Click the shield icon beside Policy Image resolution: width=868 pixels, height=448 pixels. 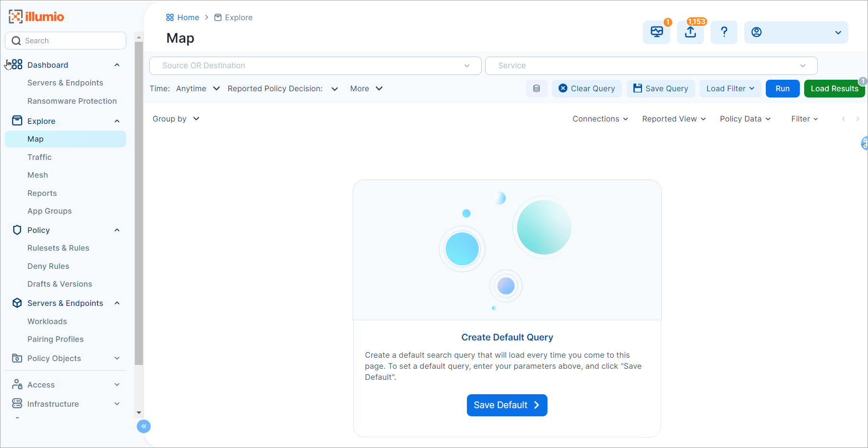pos(17,230)
